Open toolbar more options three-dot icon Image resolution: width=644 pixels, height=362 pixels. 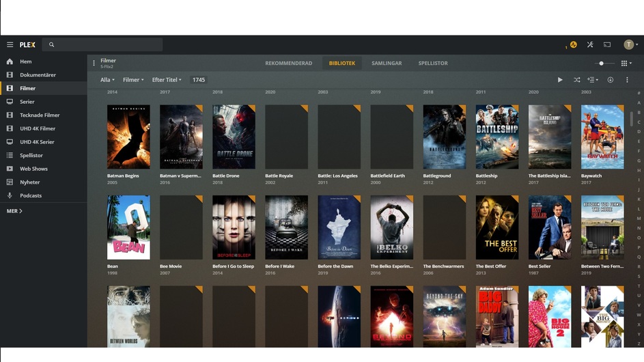pos(627,80)
